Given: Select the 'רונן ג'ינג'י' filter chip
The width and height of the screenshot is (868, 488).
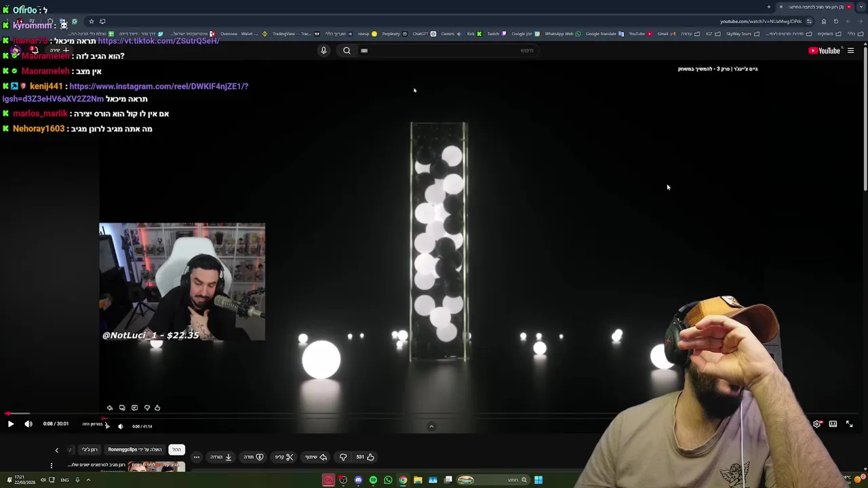Looking at the screenshot, I should click(x=90, y=449).
